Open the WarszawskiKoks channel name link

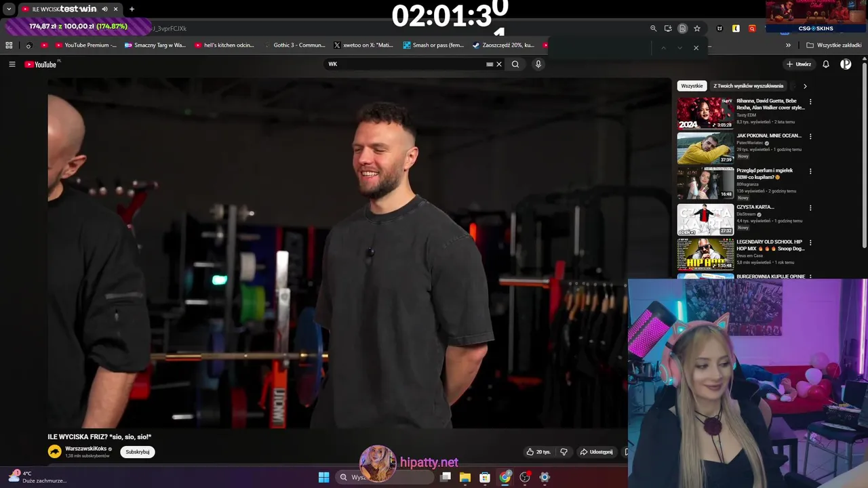pos(85,449)
